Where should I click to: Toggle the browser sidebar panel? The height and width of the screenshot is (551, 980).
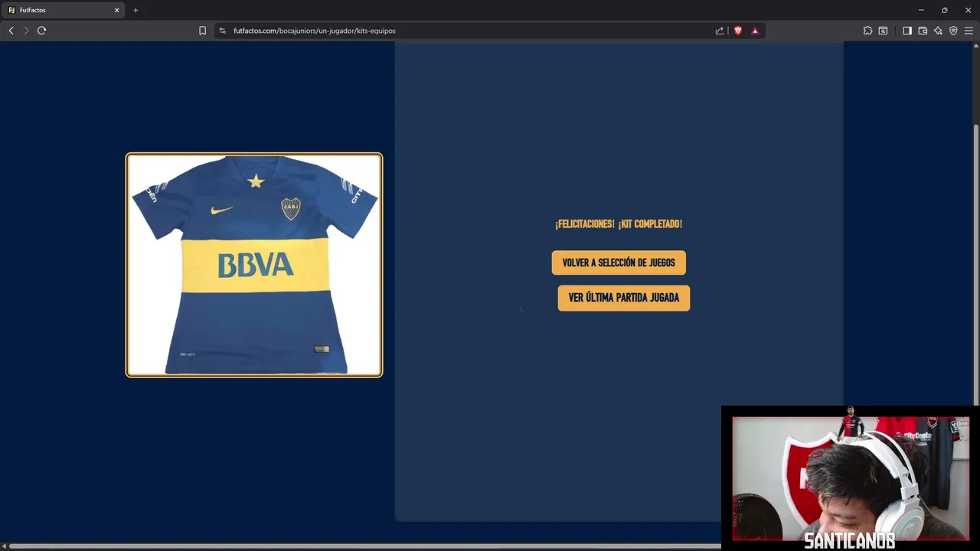point(907,31)
